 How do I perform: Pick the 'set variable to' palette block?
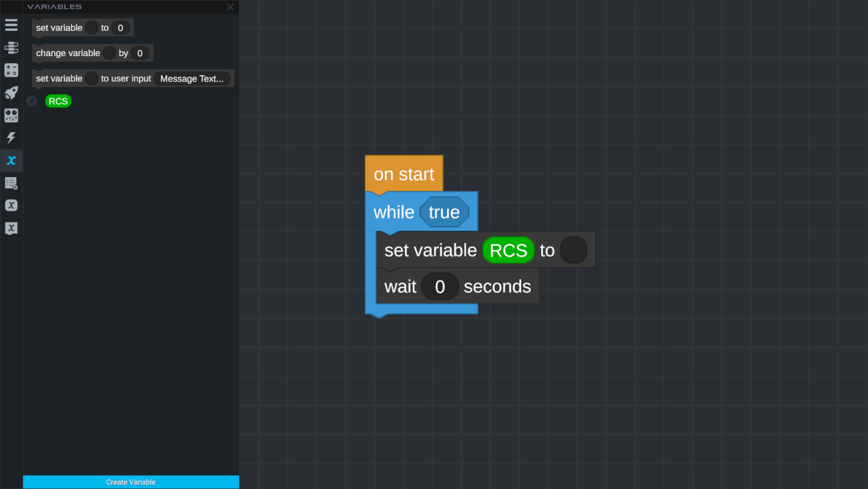(x=83, y=27)
